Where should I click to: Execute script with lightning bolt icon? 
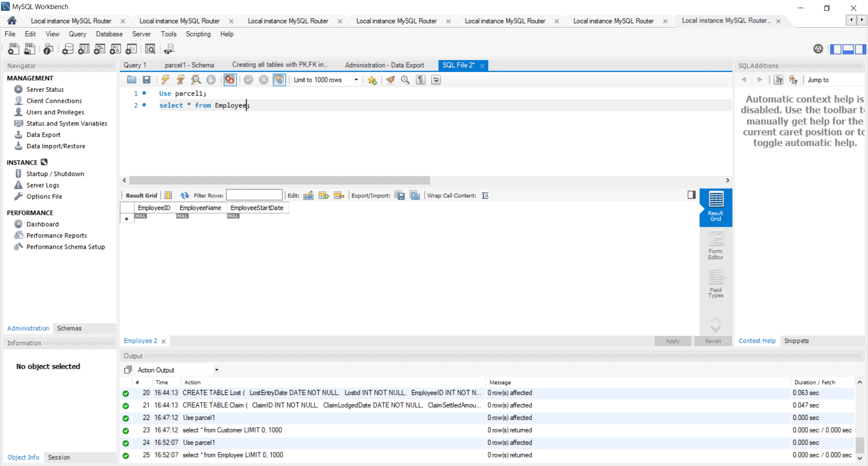165,80
